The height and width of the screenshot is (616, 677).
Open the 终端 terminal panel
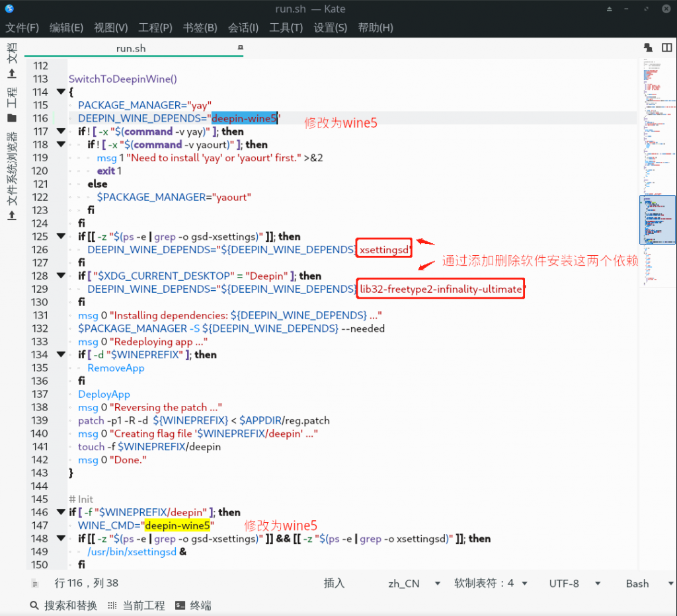coord(194,605)
